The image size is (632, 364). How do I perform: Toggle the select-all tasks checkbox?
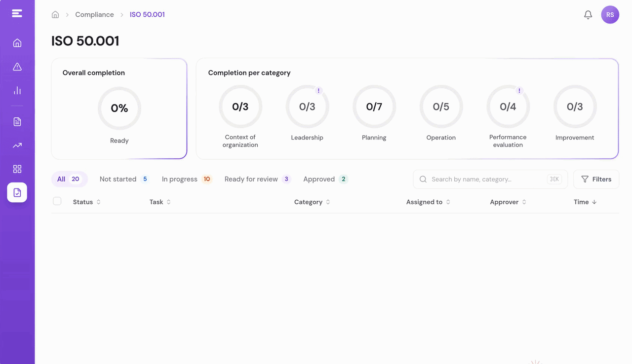(57, 201)
